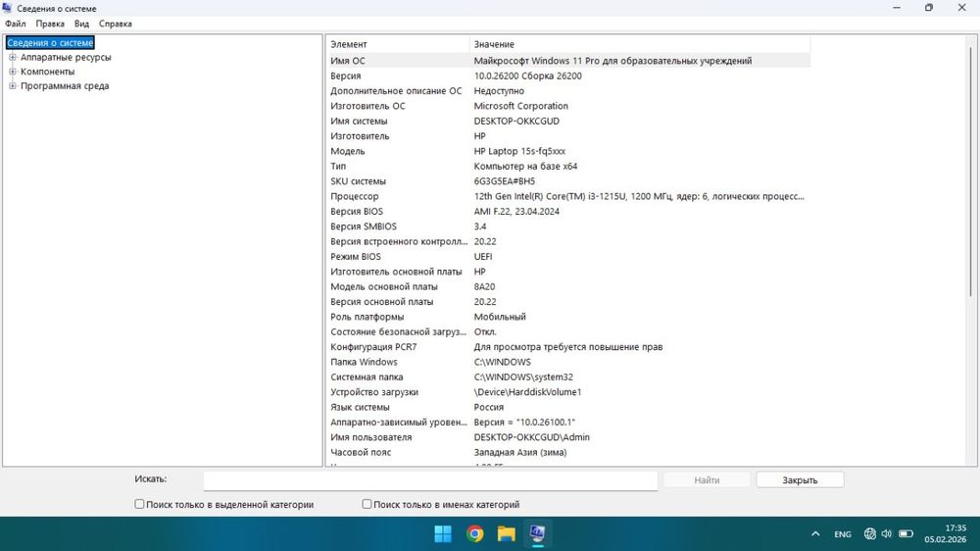Select Версия встроенного контроллера 20.22 row
Viewport: 980px width, 551px height.
(x=568, y=241)
